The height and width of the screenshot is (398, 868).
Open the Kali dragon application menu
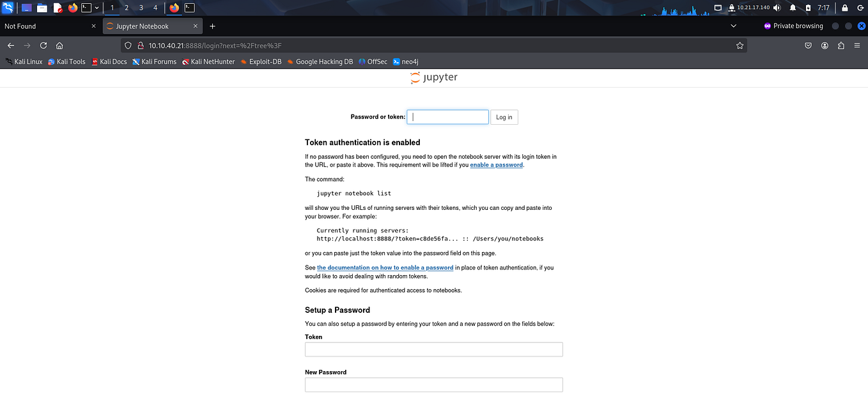click(x=8, y=8)
